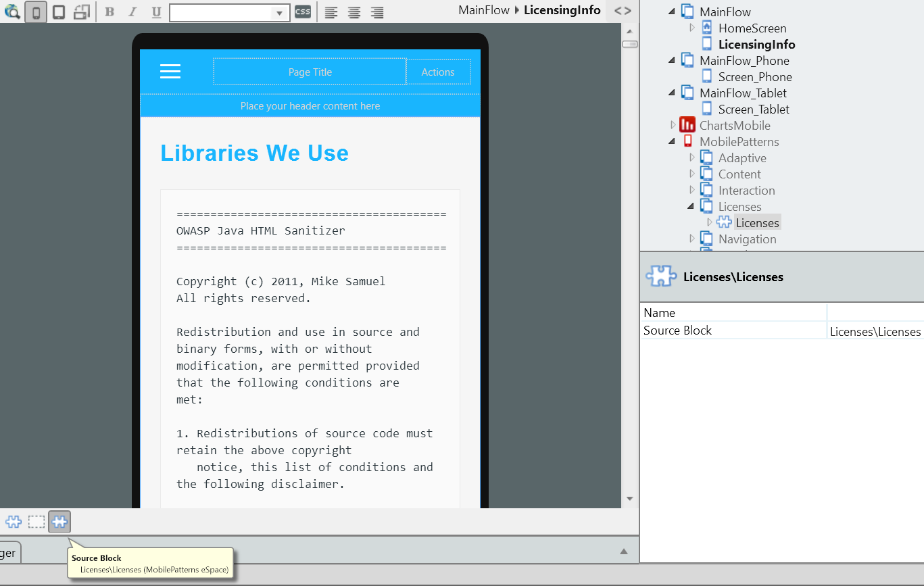Screen dimensions: 924x588
Task: Switch to tablet preview device
Action: (59, 12)
